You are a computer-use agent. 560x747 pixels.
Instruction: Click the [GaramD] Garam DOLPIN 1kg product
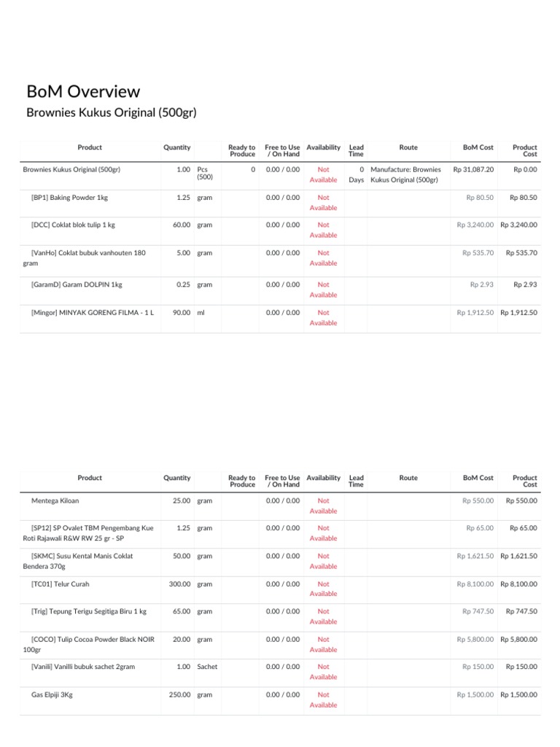[77, 285]
